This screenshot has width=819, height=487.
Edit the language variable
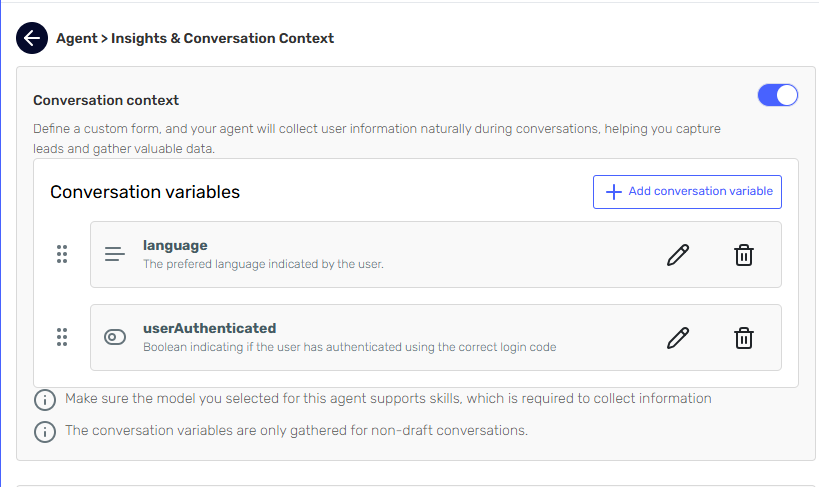pyautogui.click(x=678, y=255)
